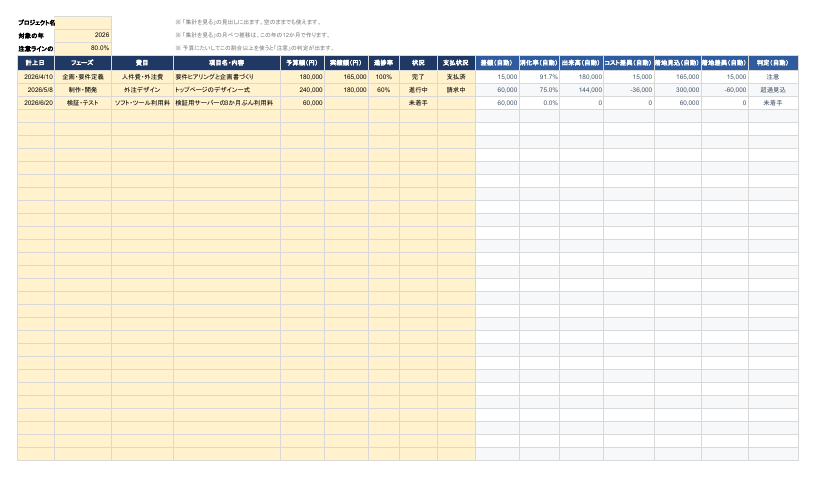Select the consumption rate cell 0.0%

(540, 103)
